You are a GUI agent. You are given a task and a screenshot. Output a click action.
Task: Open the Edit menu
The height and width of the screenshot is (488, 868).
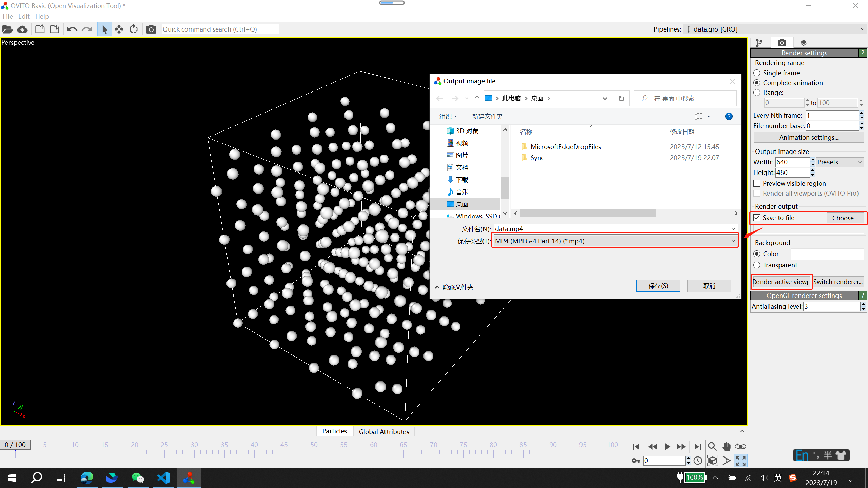(24, 16)
